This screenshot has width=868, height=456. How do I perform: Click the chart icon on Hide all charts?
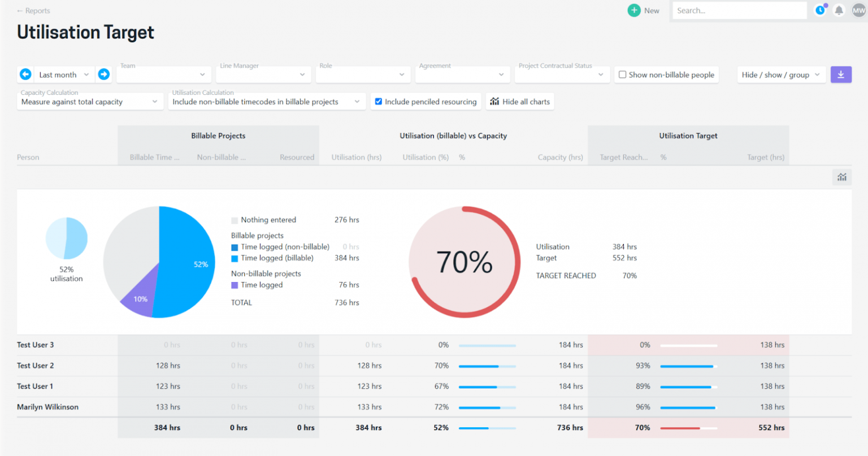click(494, 101)
